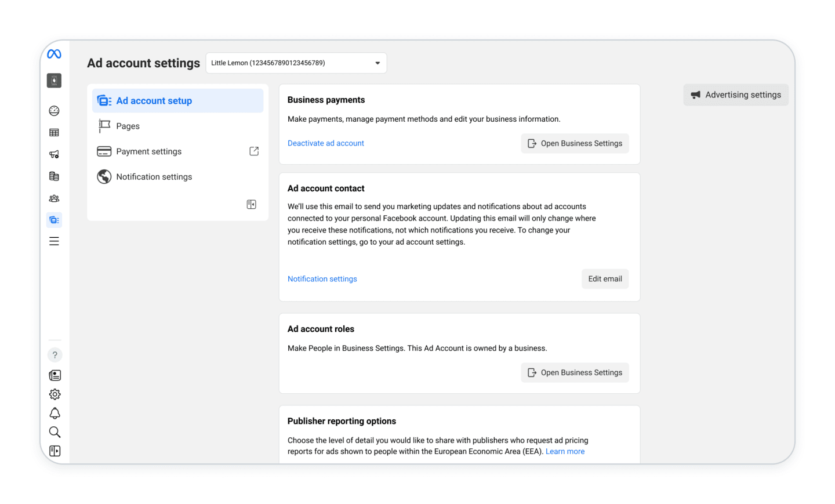Open the campaigns table grid icon
The width and height of the screenshot is (835, 504).
54,133
